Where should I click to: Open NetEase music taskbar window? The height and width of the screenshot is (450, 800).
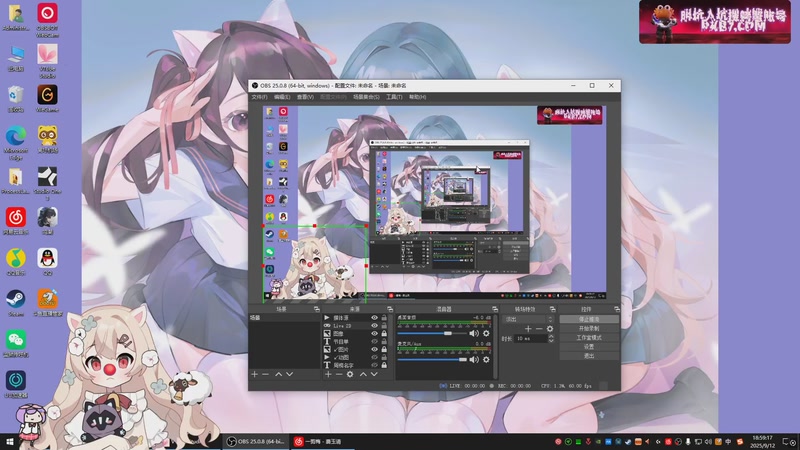321,441
